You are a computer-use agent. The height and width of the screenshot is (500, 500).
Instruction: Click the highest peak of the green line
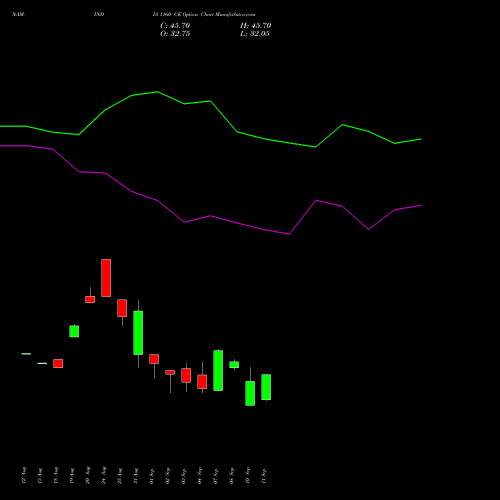[x=157, y=92]
